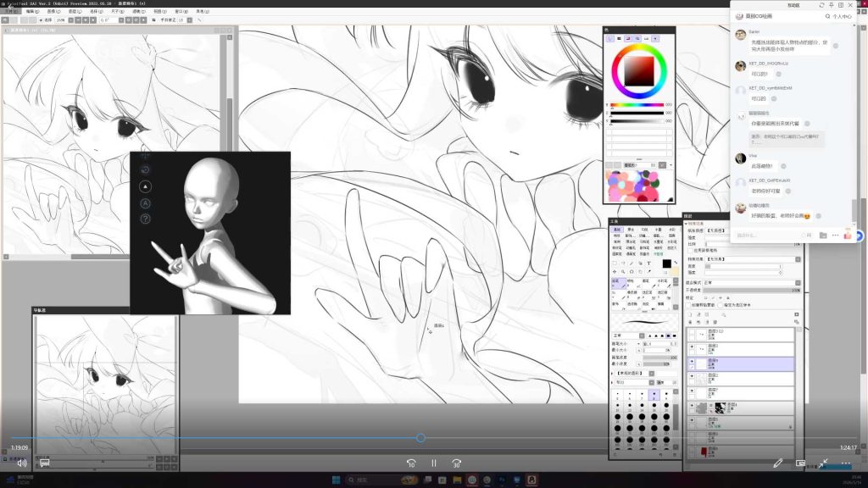Select the Text tool (T icon)
Image resolution: width=868 pixels, height=488 pixels.
coord(648,263)
